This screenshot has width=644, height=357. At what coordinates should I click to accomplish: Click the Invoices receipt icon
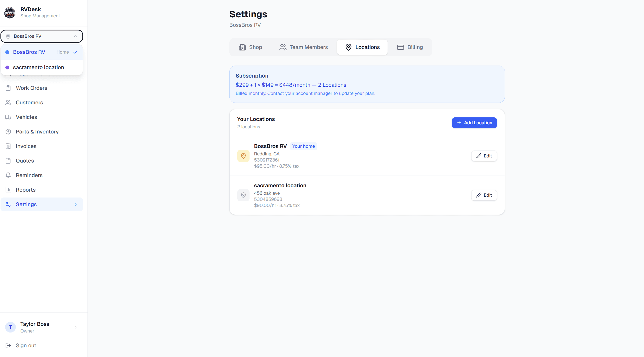tap(8, 146)
